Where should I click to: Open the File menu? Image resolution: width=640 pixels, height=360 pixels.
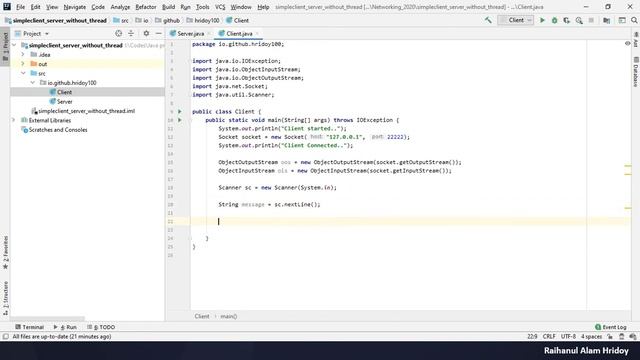point(20,7)
